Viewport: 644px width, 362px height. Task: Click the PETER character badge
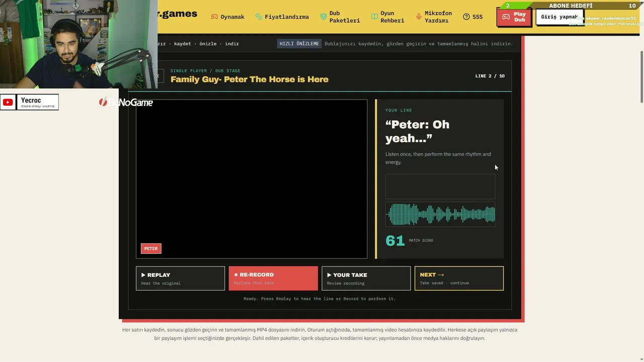pos(151,248)
